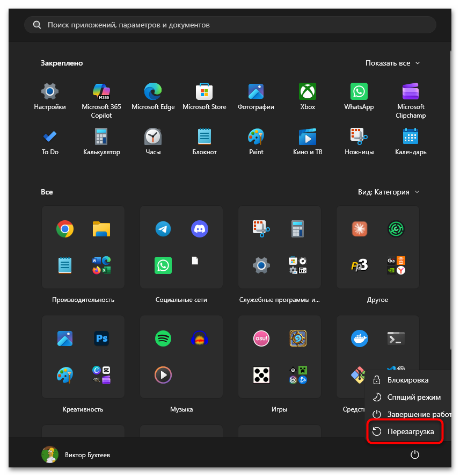This screenshot has width=460, height=476.
Task: Open Chrome in Производительность category
Action: (65, 229)
